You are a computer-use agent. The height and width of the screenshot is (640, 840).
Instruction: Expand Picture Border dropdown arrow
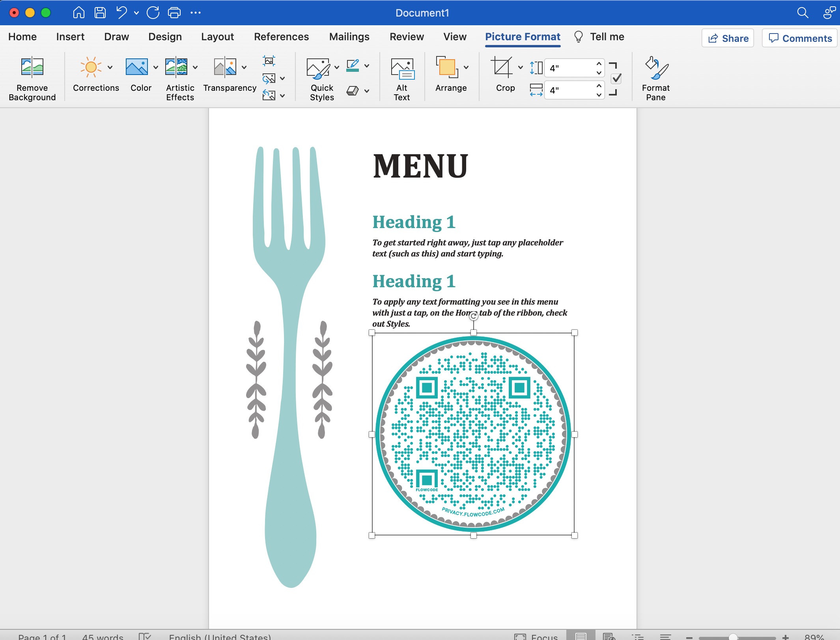367,65
